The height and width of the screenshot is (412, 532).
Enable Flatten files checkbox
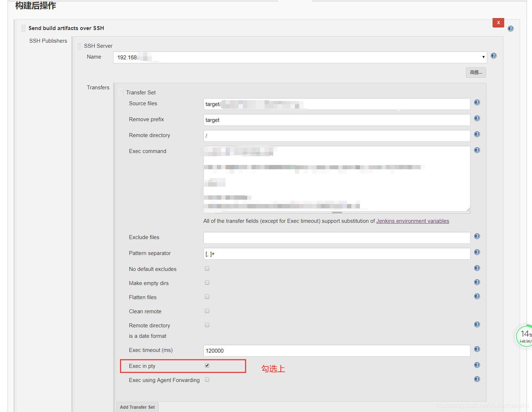point(207,297)
